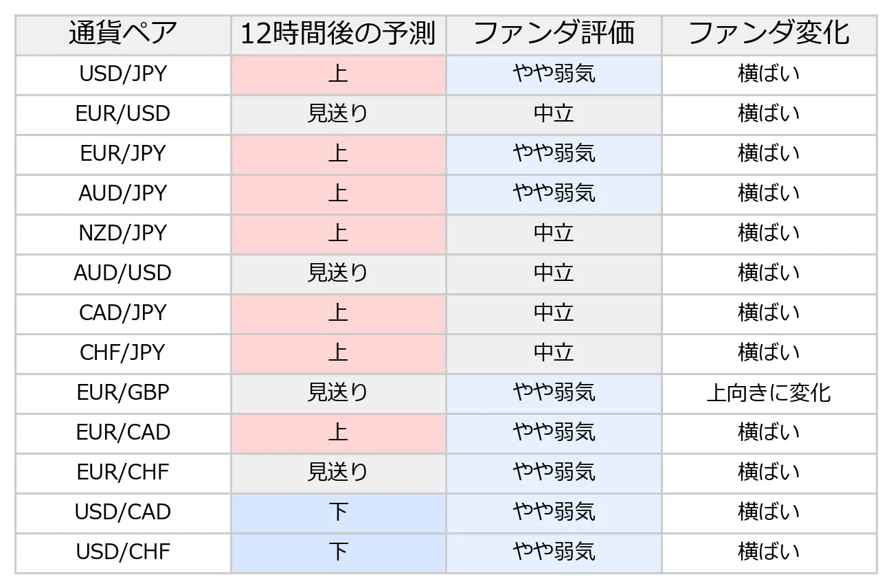Select the EUR/GBP currency pair cell
Screen dimensions: 891x588
coord(123,394)
